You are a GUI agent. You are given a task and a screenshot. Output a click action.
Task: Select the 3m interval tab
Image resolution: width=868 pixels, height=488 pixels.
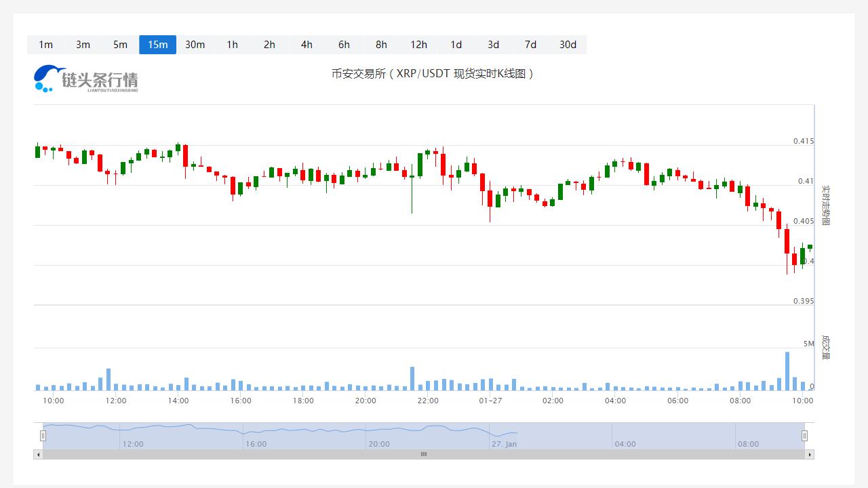click(83, 45)
